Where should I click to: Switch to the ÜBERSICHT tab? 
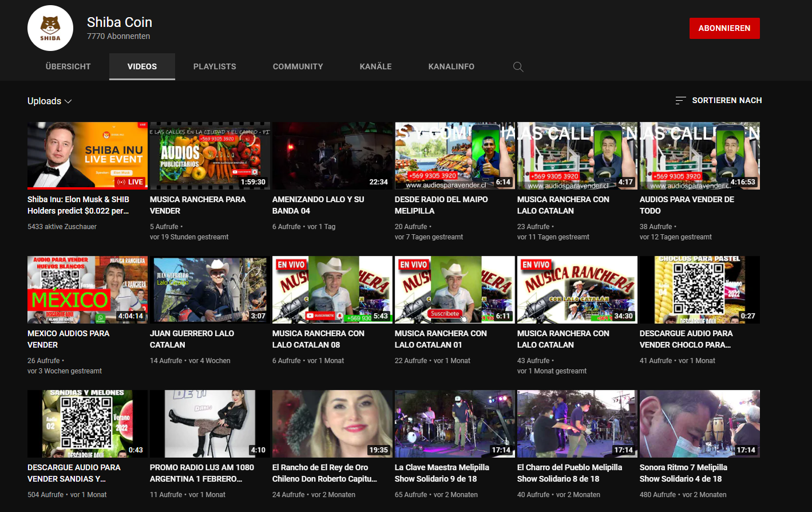tap(68, 66)
